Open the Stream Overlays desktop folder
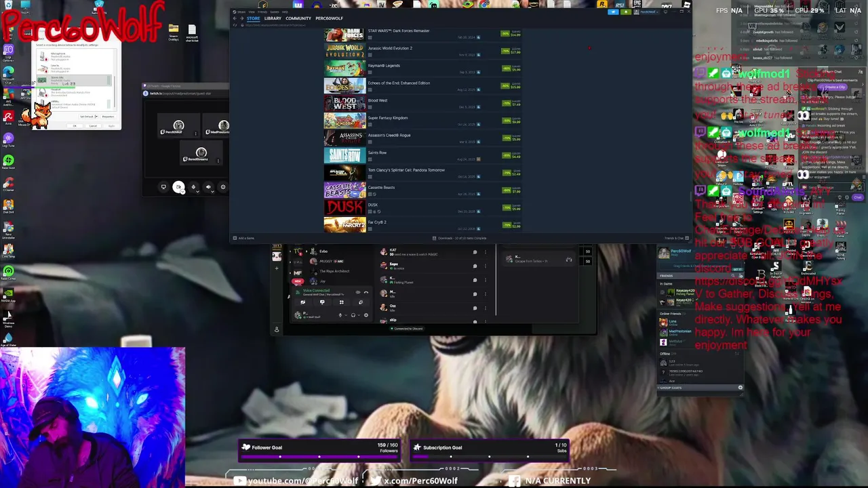Image resolution: width=868 pixels, height=488 pixels. [x=174, y=32]
